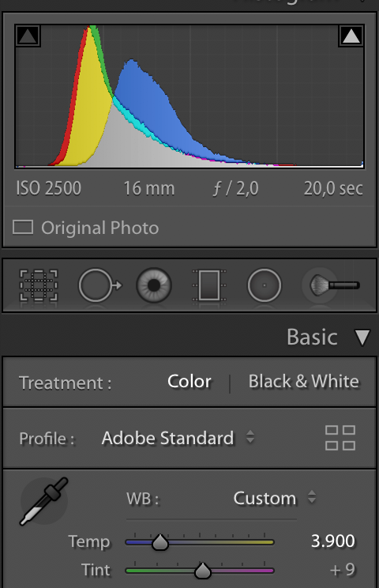
Task: Select the Crop Overlay tool
Action: pyautogui.click(x=39, y=285)
